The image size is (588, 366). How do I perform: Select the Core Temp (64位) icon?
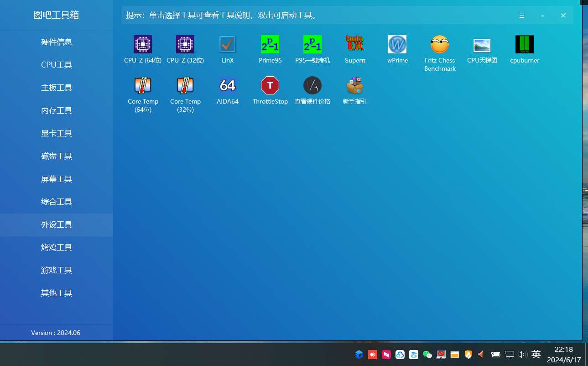143,86
